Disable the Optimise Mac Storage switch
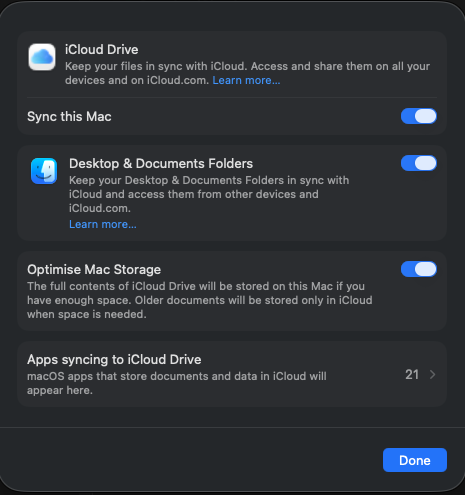 (x=419, y=269)
